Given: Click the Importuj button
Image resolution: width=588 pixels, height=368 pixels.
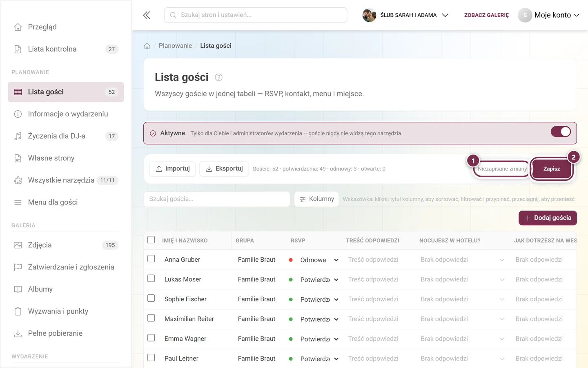Looking at the screenshot, I should point(172,169).
